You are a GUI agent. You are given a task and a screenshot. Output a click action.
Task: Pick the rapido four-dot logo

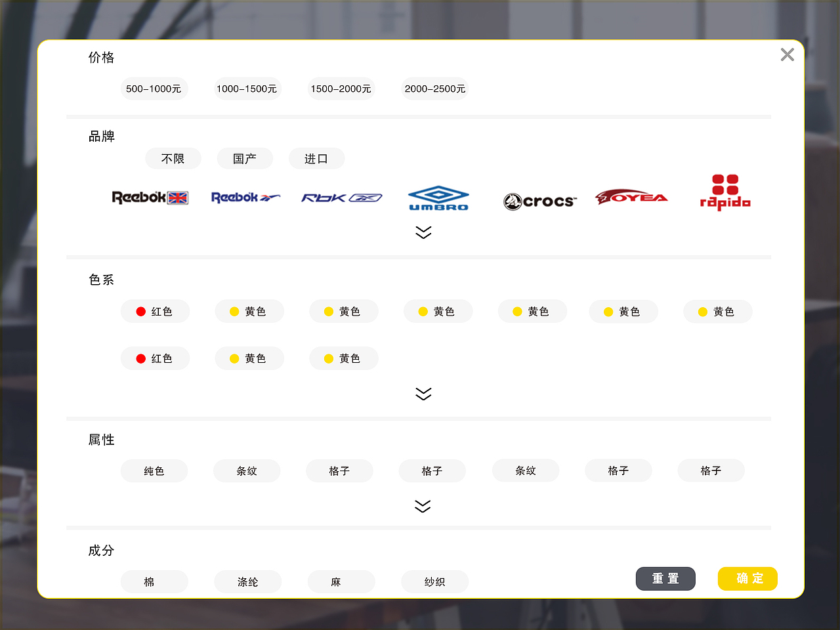[724, 192]
